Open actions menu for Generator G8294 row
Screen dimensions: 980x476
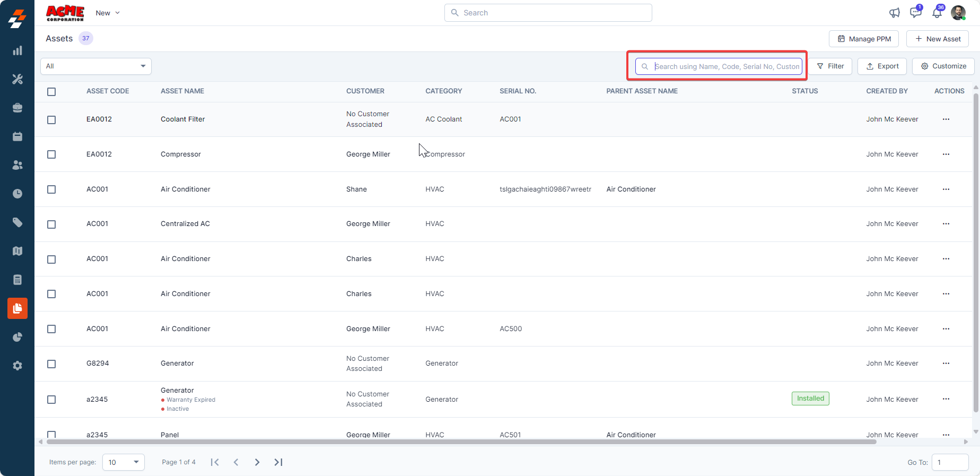coord(946,364)
